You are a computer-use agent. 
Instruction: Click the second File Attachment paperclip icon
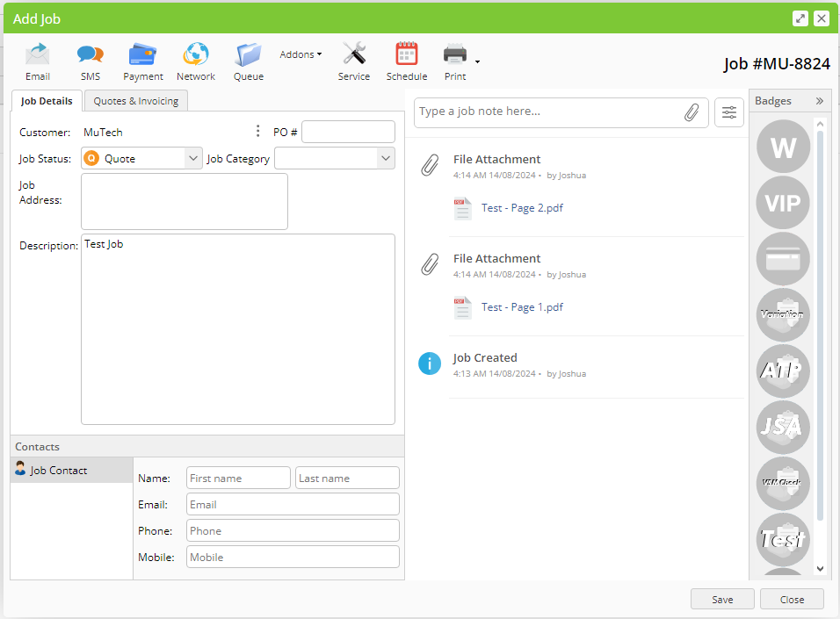coord(430,264)
